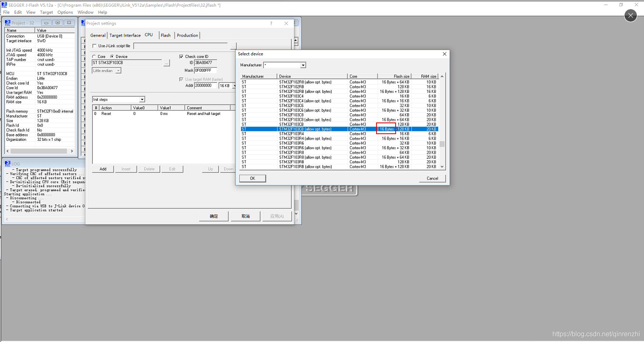Select STM32F103CB (allow opt. bytes) row

(339, 129)
